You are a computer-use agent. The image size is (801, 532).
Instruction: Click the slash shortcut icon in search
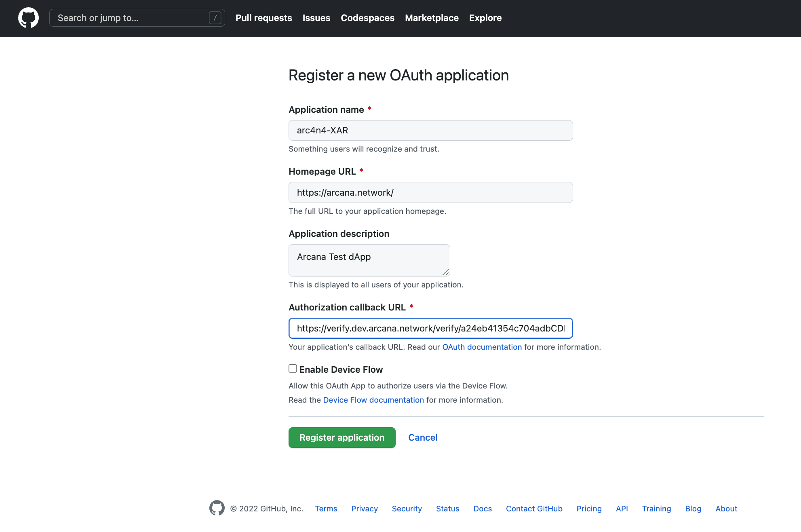(x=215, y=18)
